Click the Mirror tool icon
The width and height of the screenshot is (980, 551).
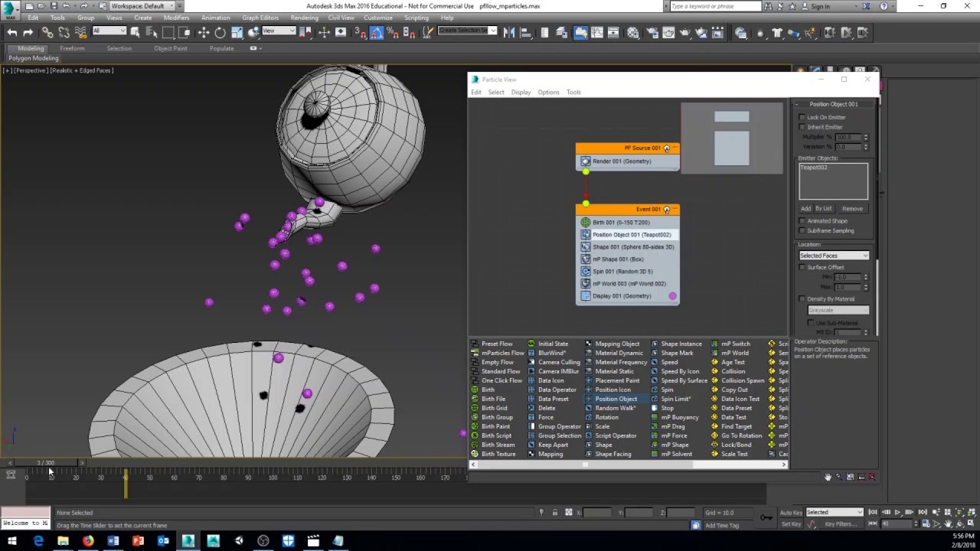509,32
